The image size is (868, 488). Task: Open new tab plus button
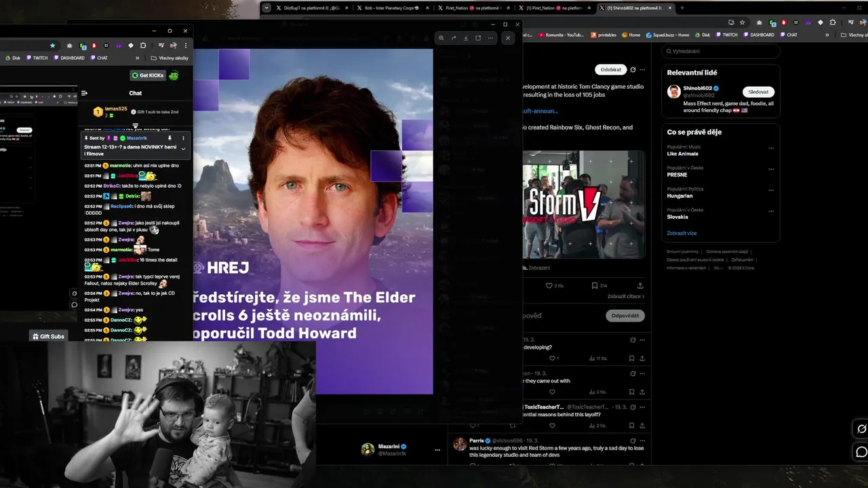tap(682, 7)
